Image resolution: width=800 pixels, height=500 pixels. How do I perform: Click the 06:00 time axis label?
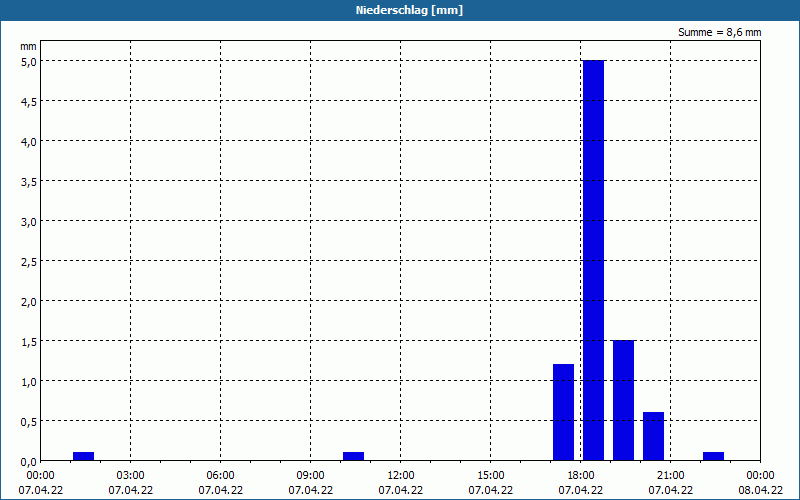pos(220,476)
